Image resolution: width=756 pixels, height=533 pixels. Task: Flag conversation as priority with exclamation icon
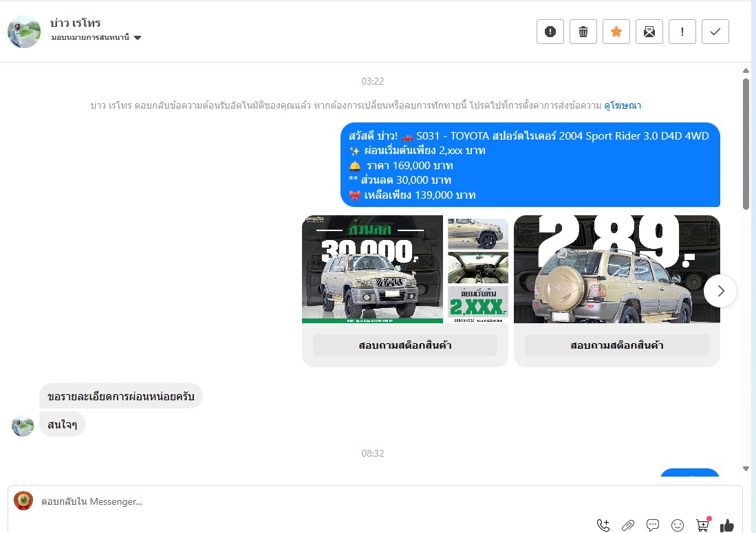682,32
